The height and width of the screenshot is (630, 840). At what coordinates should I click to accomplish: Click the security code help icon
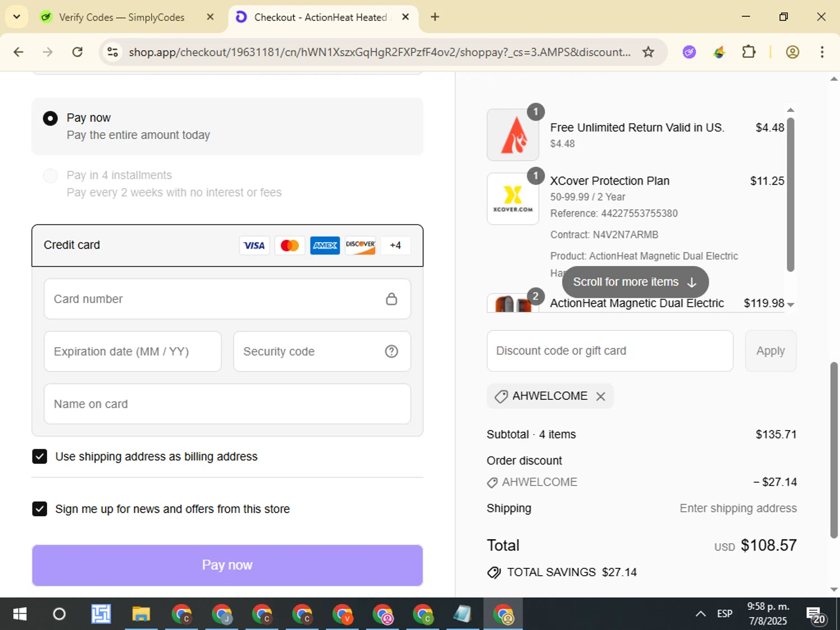pos(391,352)
